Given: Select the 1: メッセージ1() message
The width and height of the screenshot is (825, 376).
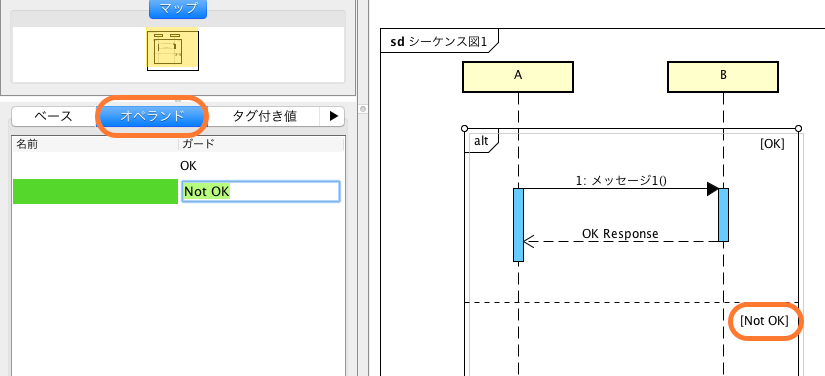Looking at the screenshot, I should pyautogui.click(x=621, y=181).
